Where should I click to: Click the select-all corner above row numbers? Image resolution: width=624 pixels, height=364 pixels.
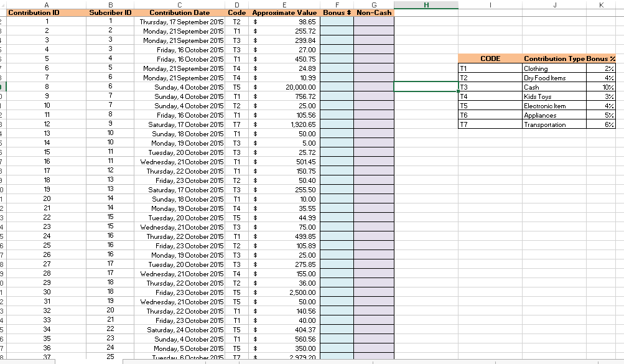(x=2, y=5)
